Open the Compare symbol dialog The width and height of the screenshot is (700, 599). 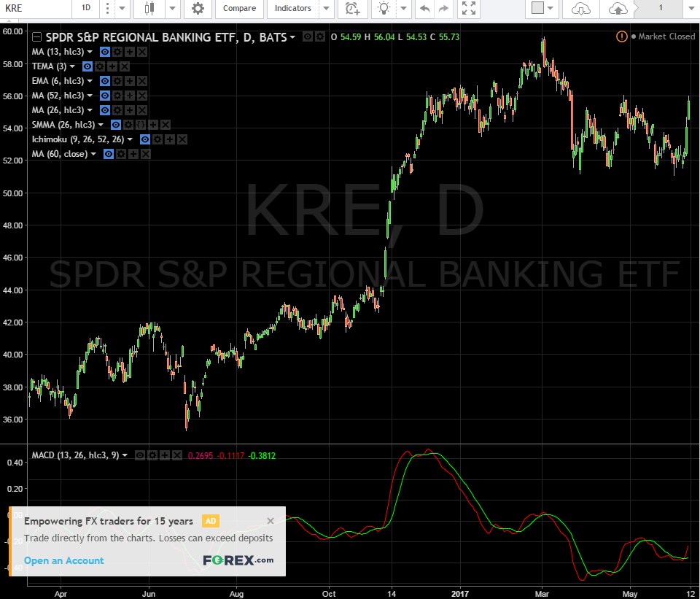click(239, 8)
